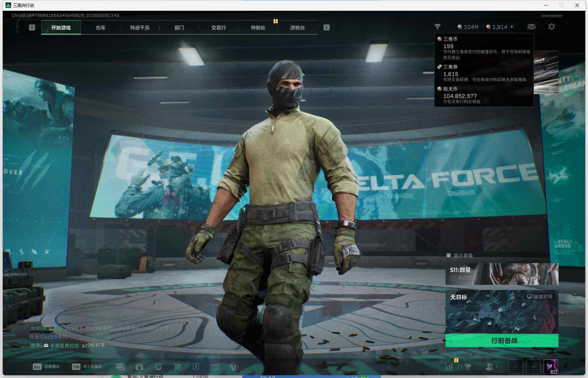Click the 1,814 triangle coin balance
The width and height of the screenshot is (588, 378).
(x=496, y=27)
